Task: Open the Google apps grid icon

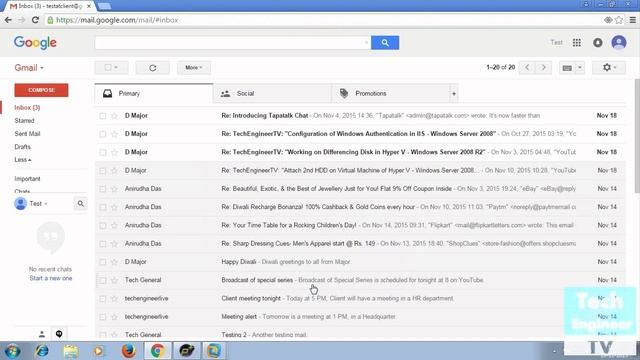Action: click(x=576, y=42)
